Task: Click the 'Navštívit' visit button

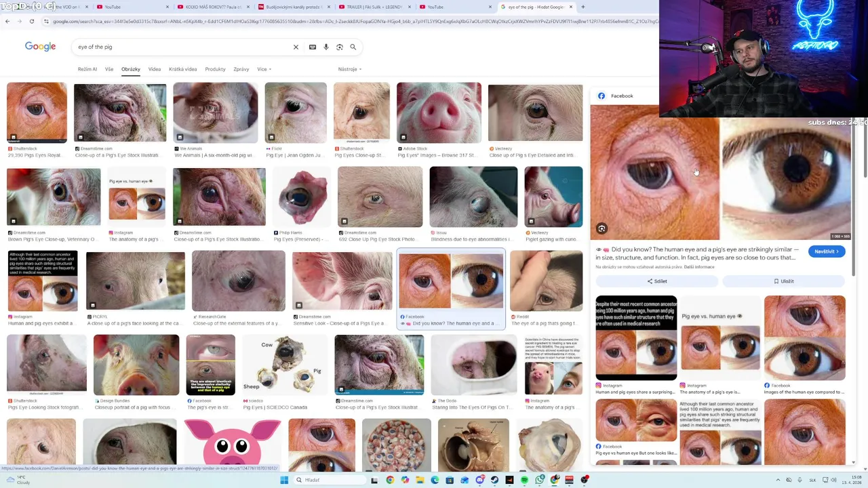Action: coord(826,251)
